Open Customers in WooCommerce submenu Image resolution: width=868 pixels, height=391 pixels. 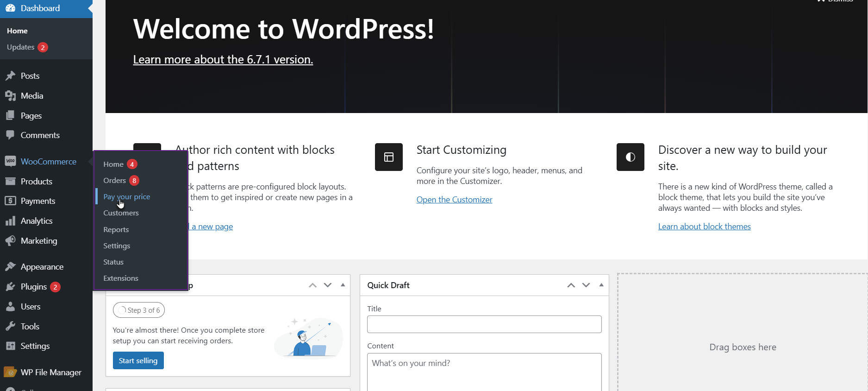coord(121,213)
